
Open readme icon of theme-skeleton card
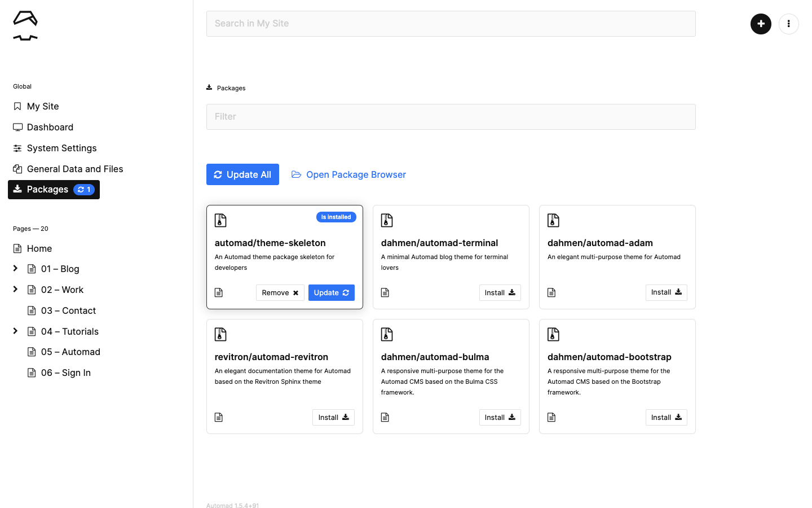(219, 292)
